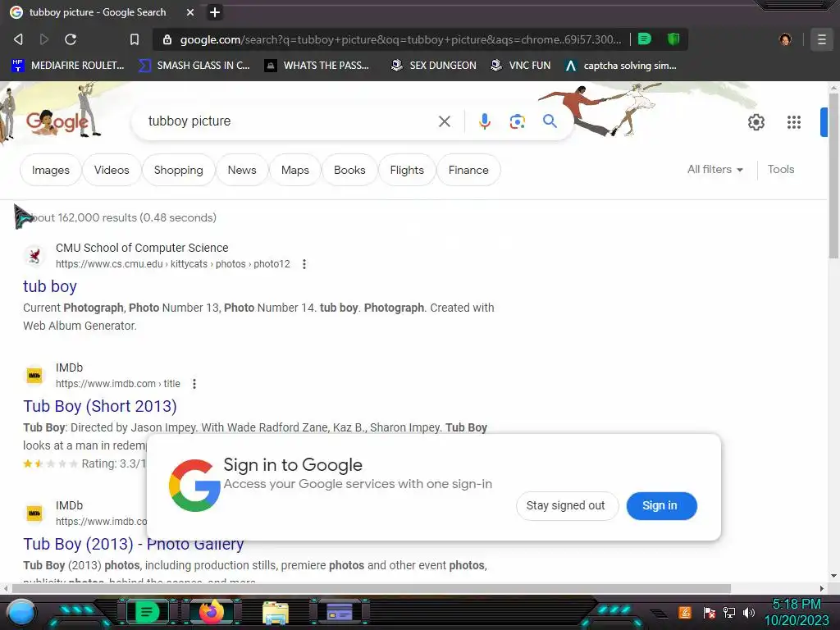Open Google quick settings gear
The image size is (840, 630).
756,122
